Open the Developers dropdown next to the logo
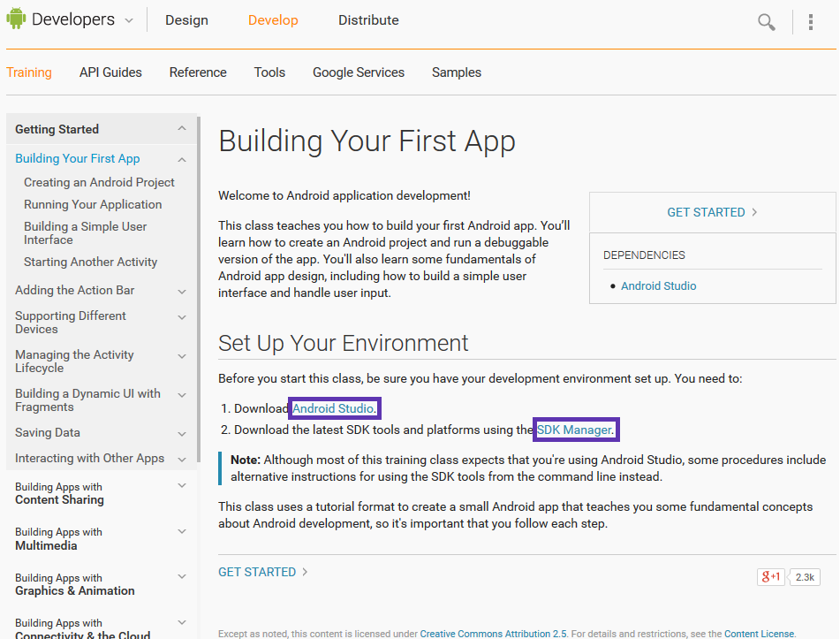The image size is (840, 639). click(128, 19)
